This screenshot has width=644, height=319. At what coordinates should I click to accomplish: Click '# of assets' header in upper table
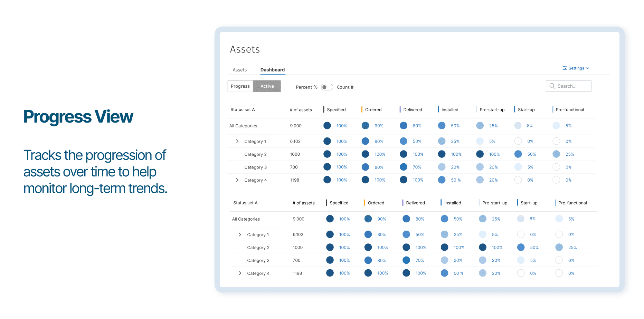tap(301, 110)
